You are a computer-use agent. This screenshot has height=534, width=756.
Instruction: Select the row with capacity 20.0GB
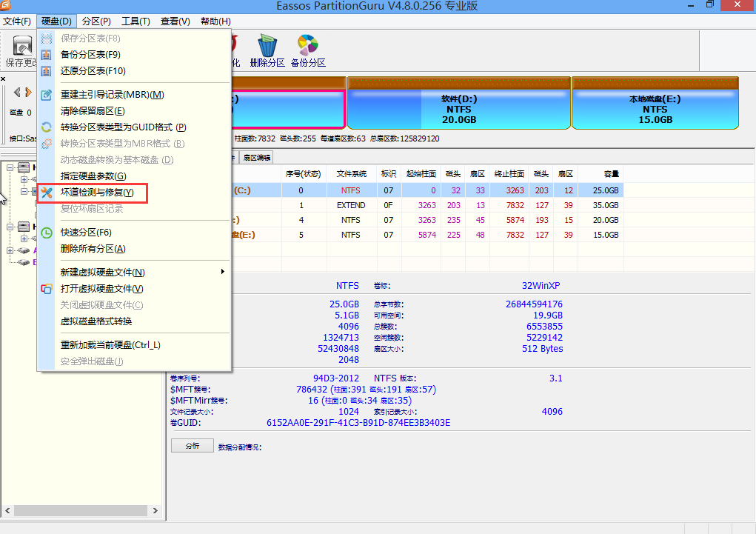tap(428, 220)
